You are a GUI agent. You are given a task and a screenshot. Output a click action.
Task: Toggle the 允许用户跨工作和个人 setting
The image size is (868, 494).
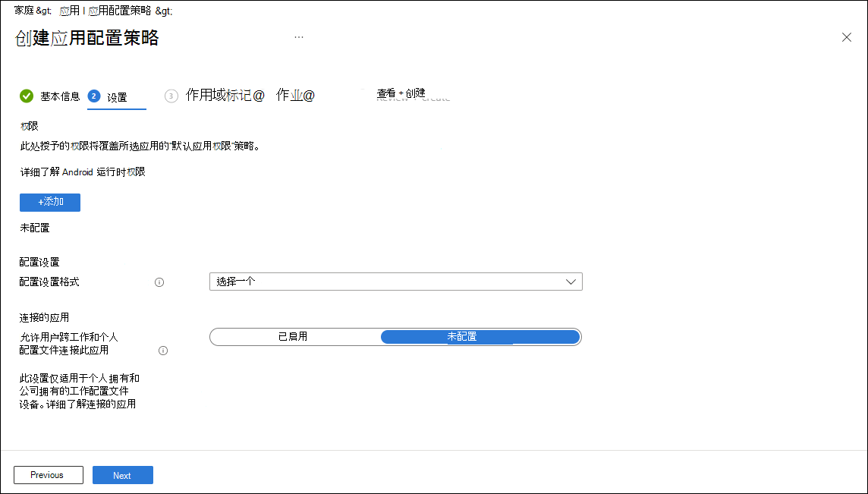(x=395, y=336)
